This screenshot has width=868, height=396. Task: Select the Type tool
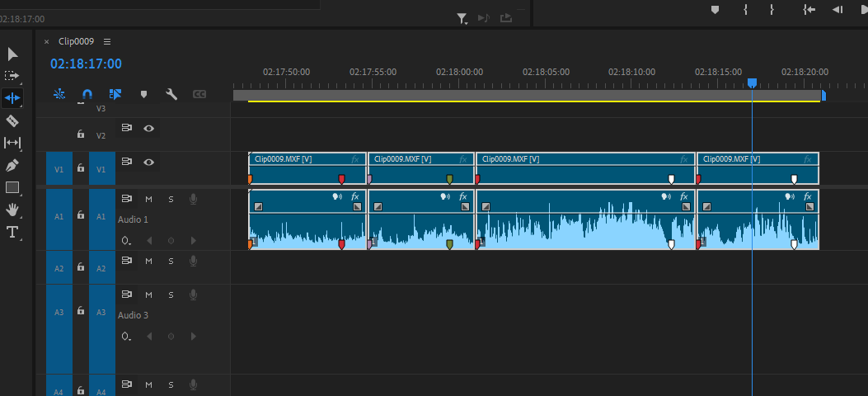pos(12,232)
